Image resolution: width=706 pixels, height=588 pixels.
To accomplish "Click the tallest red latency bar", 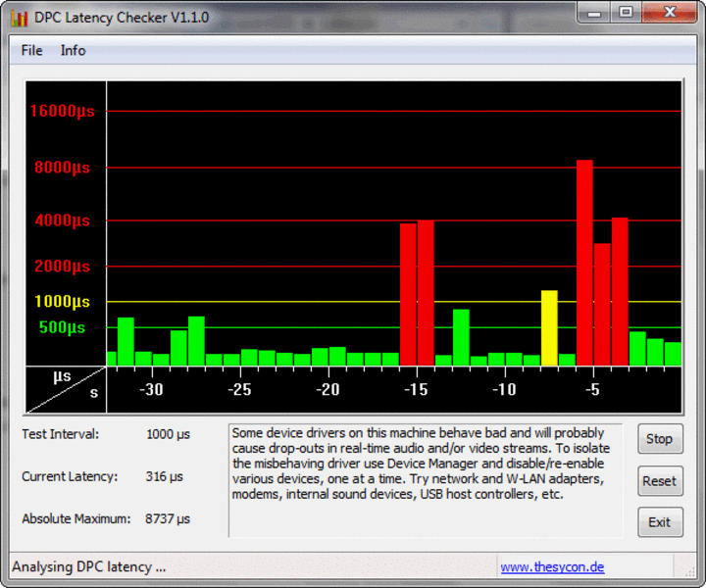I will point(584,263).
